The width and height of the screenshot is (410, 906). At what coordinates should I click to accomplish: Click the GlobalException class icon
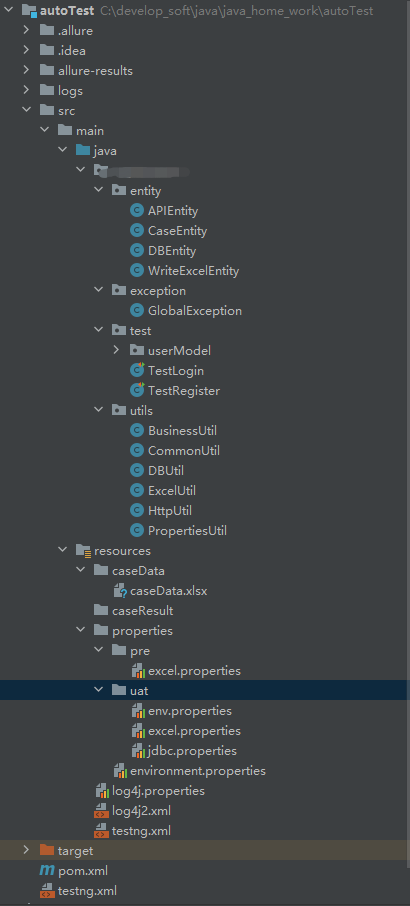click(x=137, y=311)
